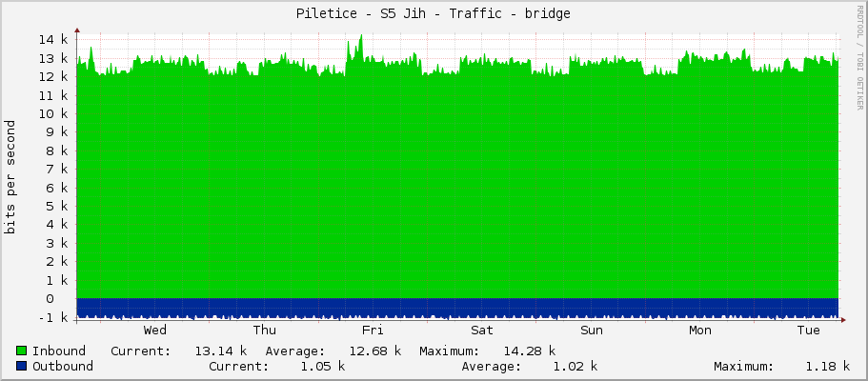Click the green Inbound legend swatch
Screen dimensions: 868x381
pyautogui.click(x=22, y=351)
